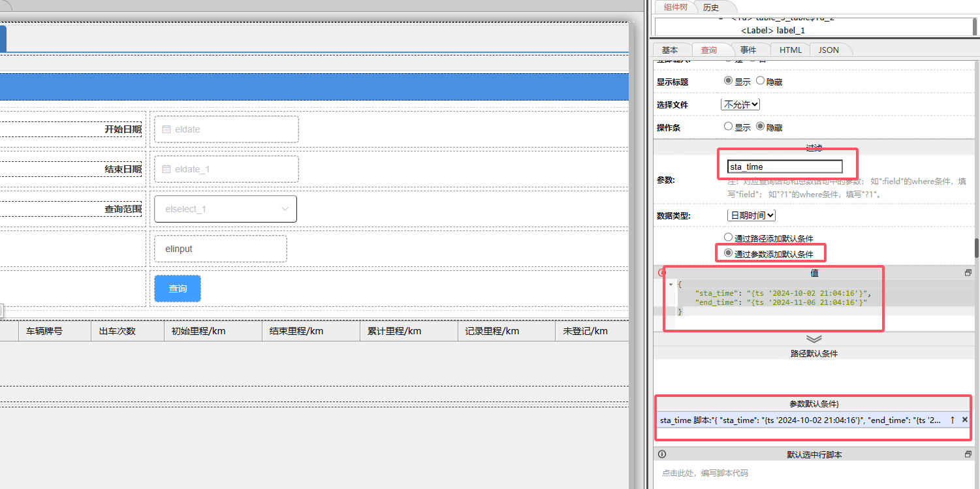This screenshot has width=980, height=489.
Task: Select 显示 for 操作条
Action: pyautogui.click(x=727, y=127)
